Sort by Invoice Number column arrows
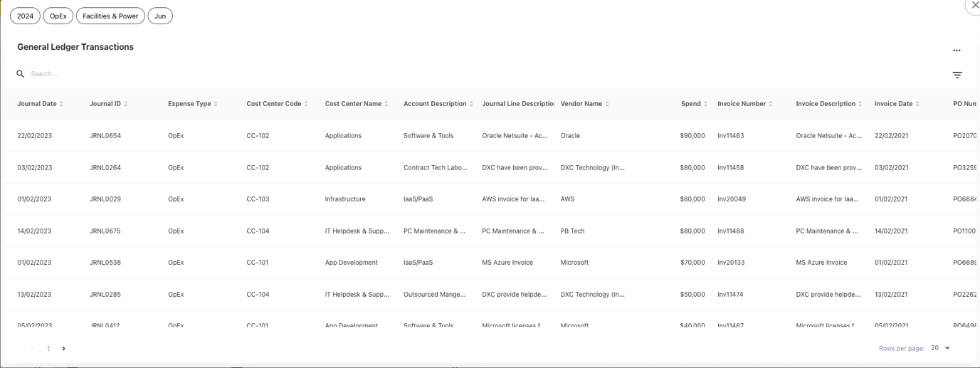980x368 pixels. (771, 104)
